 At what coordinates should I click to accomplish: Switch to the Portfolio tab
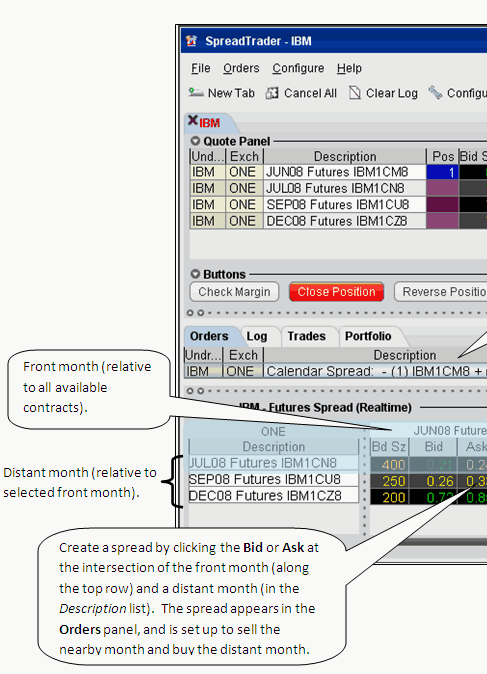pyautogui.click(x=368, y=336)
